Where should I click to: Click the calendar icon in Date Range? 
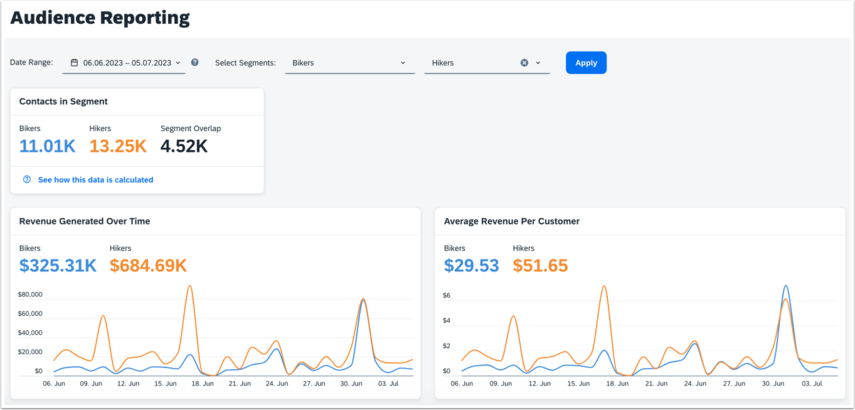[x=74, y=63]
